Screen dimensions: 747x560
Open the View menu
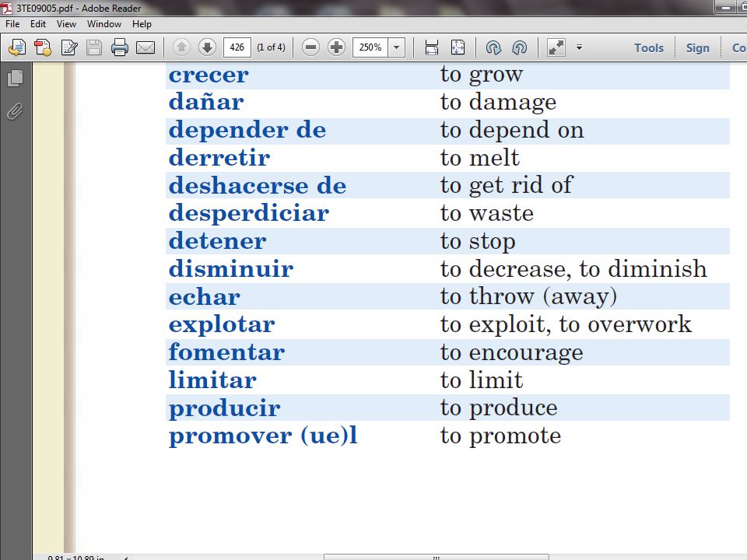point(66,24)
